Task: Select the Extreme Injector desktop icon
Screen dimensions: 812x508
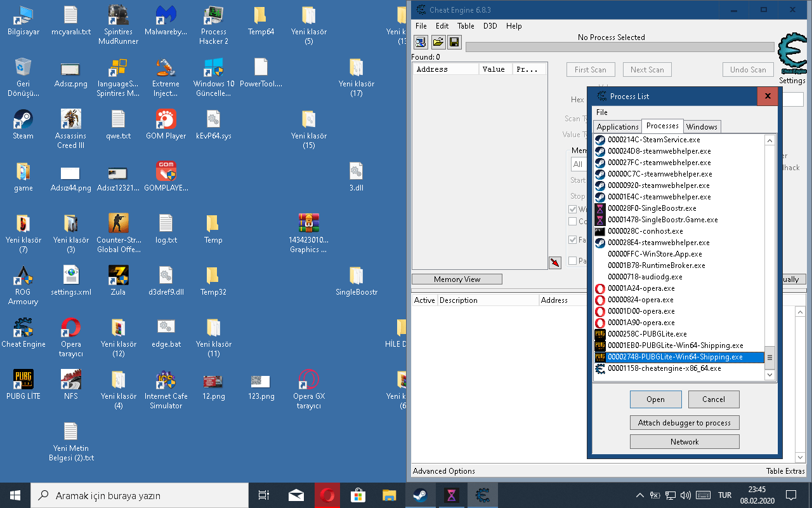Action: [x=166, y=77]
